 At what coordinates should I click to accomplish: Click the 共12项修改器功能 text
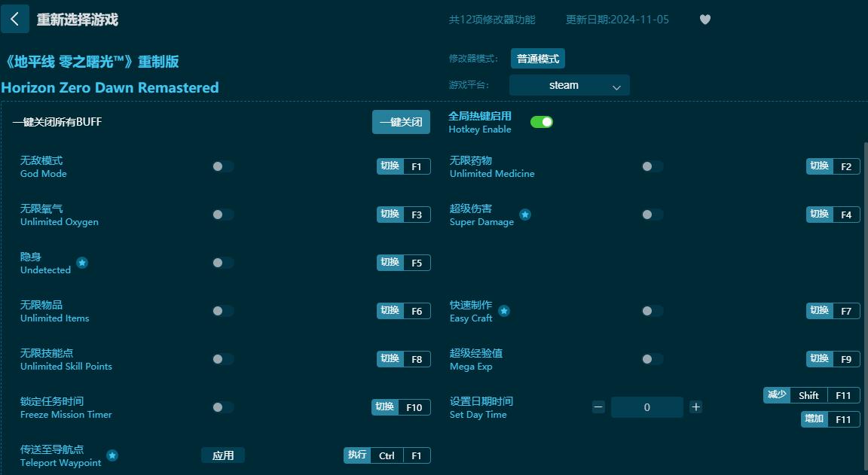491,20
